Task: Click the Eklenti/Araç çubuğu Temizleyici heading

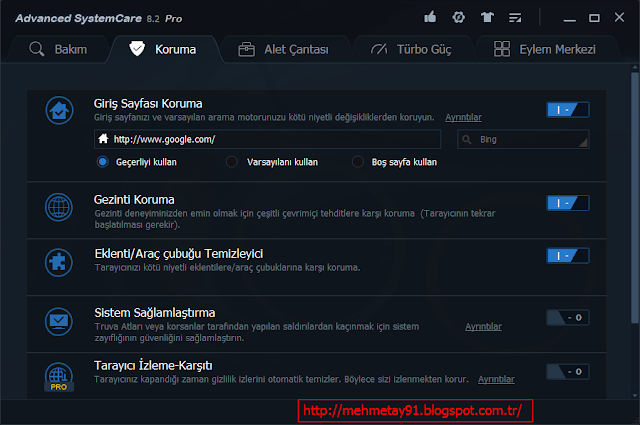Action: click(x=179, y=254)
